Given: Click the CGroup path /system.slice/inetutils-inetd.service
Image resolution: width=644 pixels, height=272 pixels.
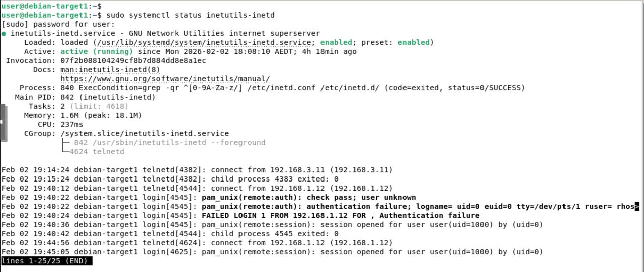Looking at the screenshot, I should pyautogui.click(x=144, y=134).
